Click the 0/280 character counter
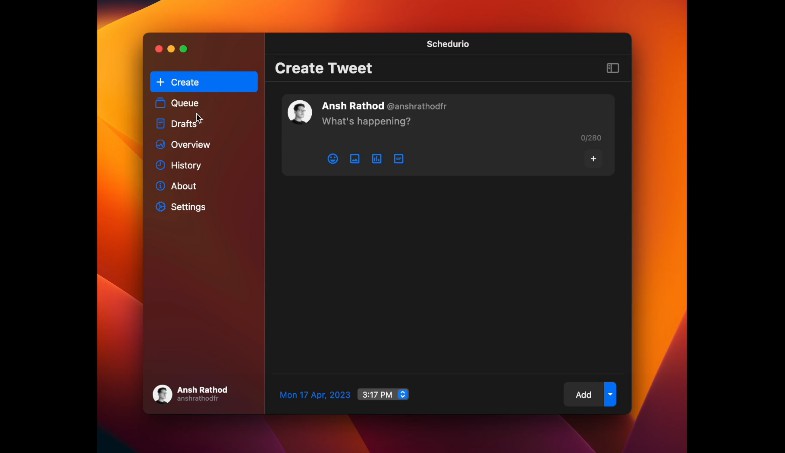The width and height of the screenshot is (785, 453). point(591,138)
